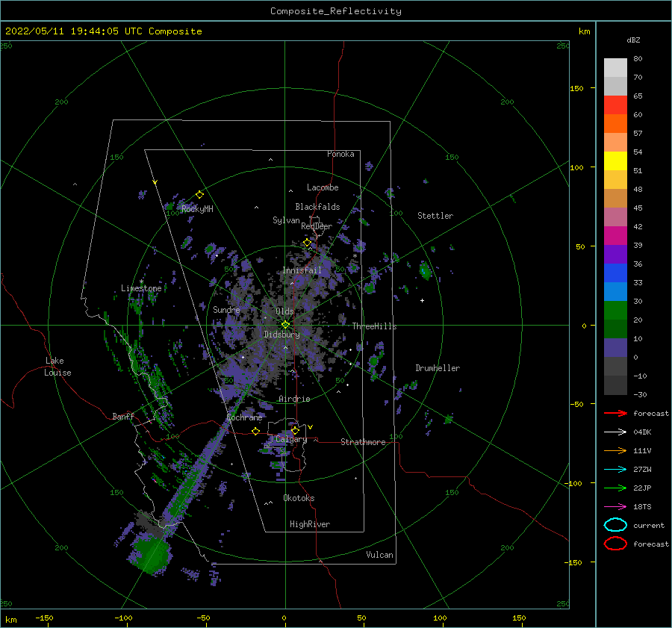672x628 pixels.
Task: Click the green 22JP arrow icon
Action: 615,488
